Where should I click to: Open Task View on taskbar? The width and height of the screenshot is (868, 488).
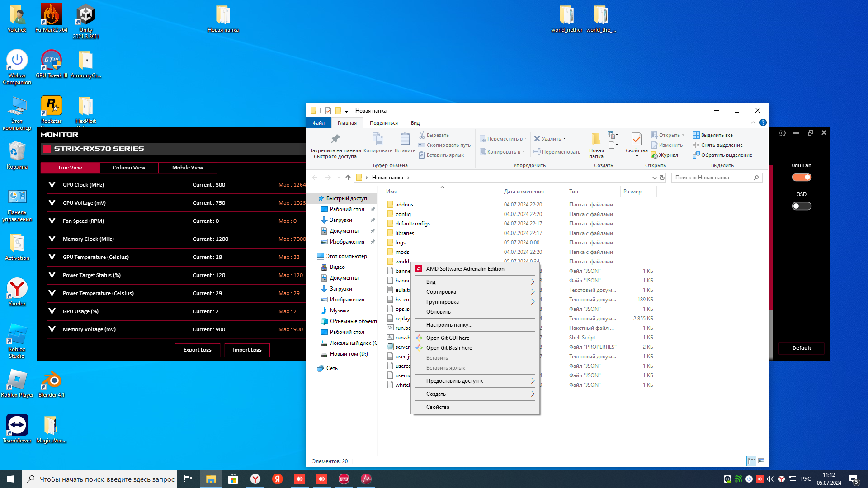(x=188, y=479)
